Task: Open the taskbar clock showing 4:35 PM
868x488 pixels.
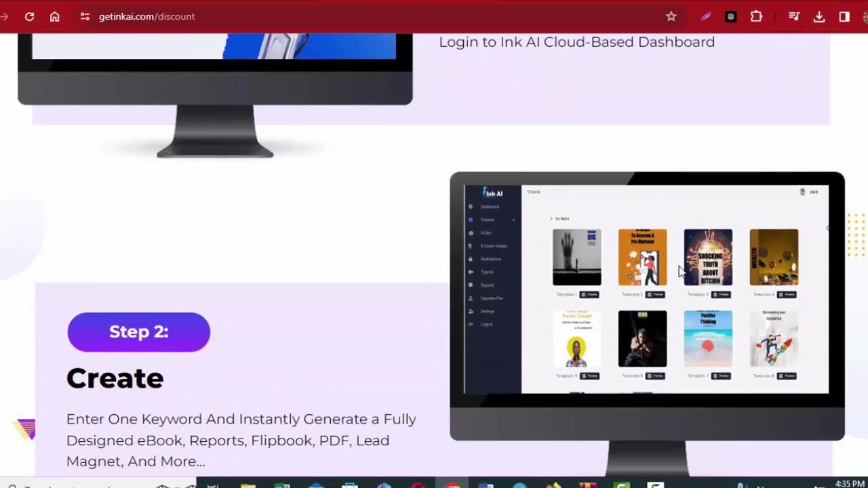Action: [850, 484]
